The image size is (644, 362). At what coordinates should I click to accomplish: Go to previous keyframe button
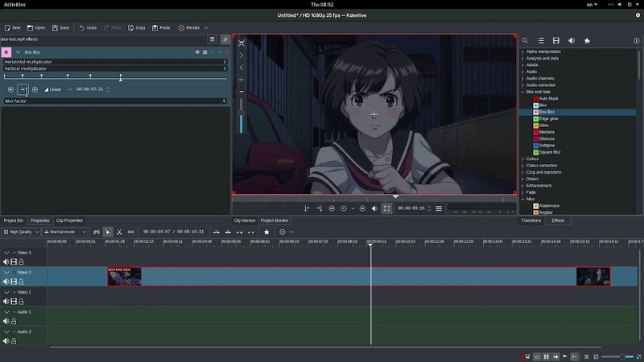click(10, 89)
